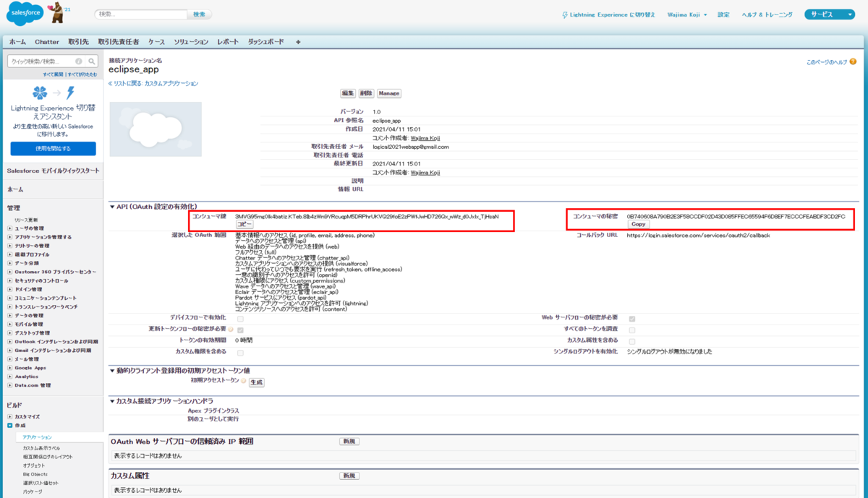Click the mascot '21 image in header
Image resolution: width=868 pixels, height=498 pixels.
click(60, 12)
